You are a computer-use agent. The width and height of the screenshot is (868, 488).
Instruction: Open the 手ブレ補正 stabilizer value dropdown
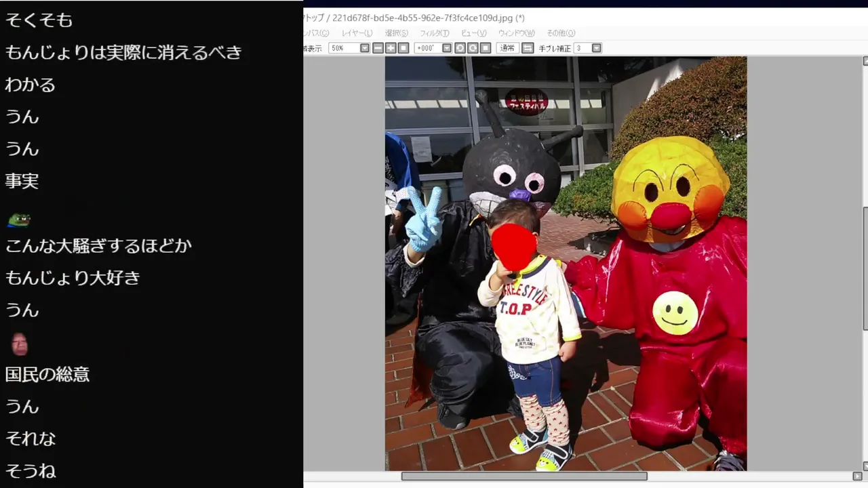pos(597,48)
